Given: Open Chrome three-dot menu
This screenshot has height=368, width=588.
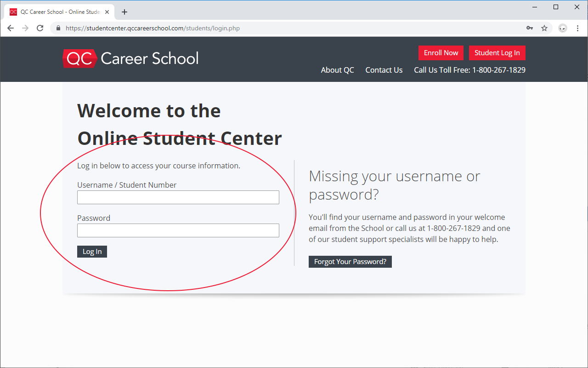Looking at the screenshot, I should coord(577,28).
